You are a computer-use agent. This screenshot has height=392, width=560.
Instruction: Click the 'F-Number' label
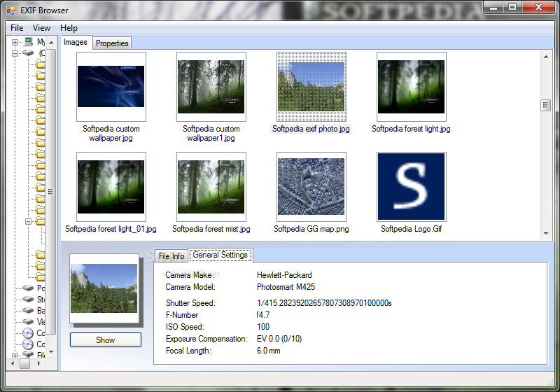tap(182, 315)
